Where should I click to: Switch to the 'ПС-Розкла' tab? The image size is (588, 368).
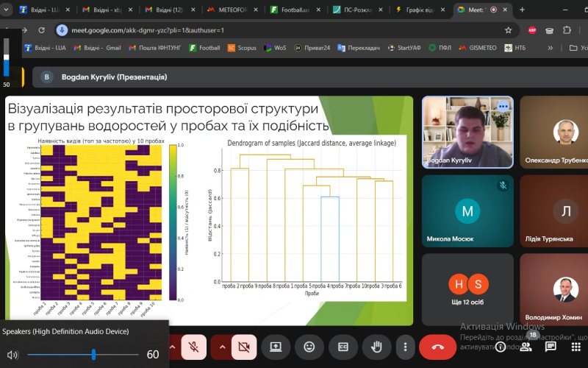pyautogui.click(x=357, y=10)
